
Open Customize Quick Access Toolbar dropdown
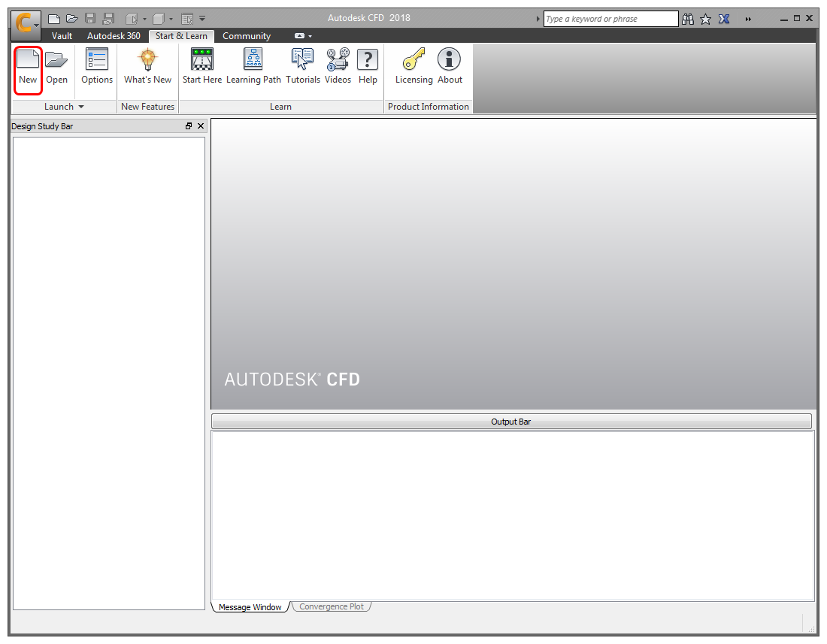pos(202,19)
